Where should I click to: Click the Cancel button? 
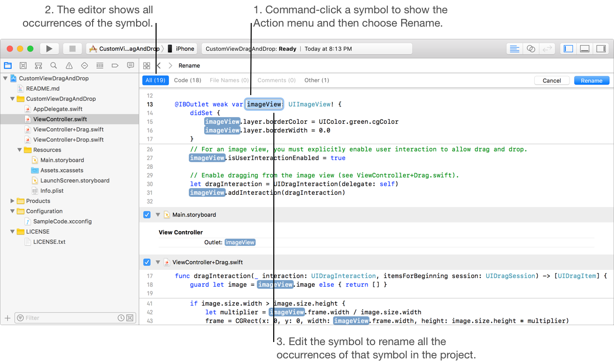552,80
